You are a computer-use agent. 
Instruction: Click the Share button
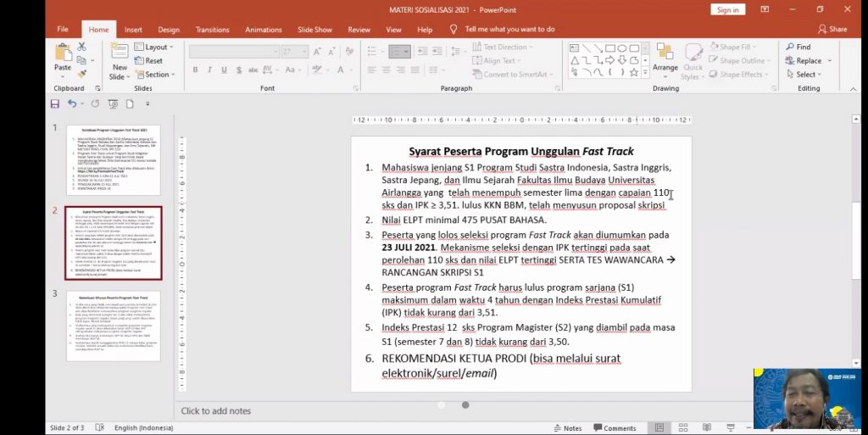coord(832,29)
